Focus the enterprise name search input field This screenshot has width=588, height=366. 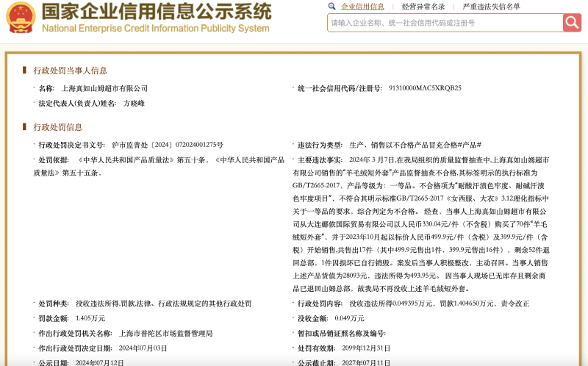(x=445, y=23)
